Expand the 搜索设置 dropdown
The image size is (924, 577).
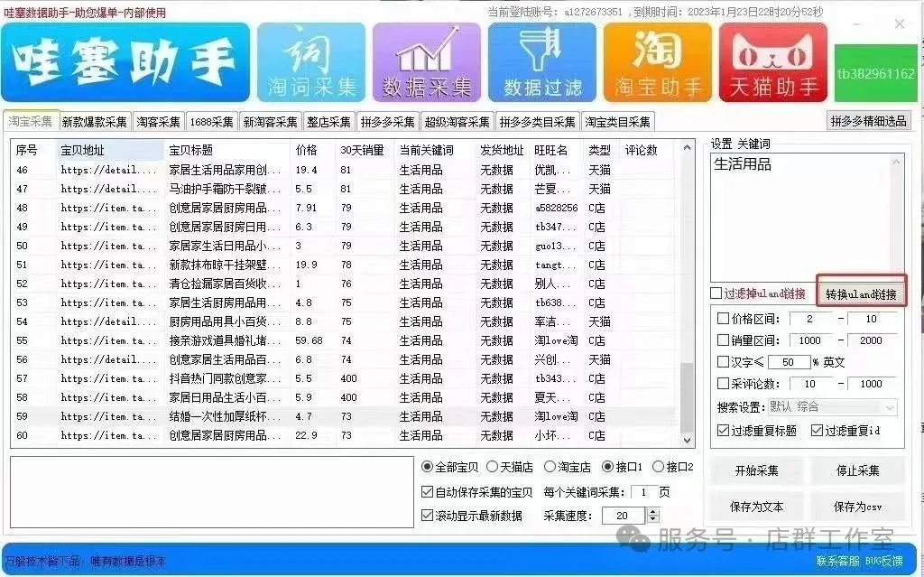click(890, 407)
